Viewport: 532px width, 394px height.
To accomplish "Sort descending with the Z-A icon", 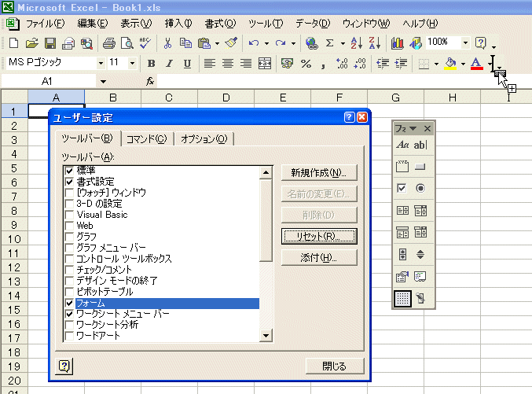I will 375,43.
